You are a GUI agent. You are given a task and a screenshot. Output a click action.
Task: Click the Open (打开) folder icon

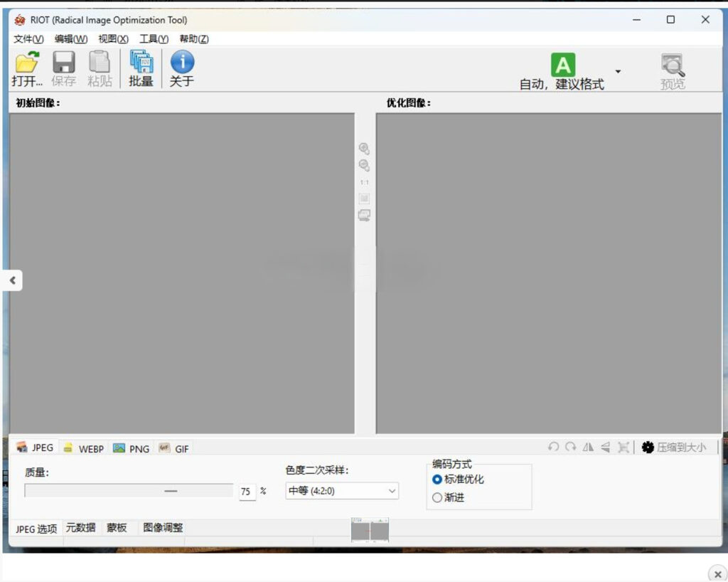point(27,63)
